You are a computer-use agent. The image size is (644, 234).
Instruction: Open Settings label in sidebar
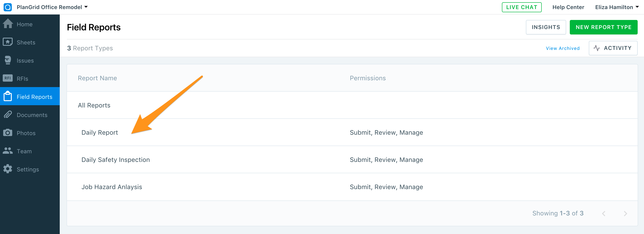[x=28, y=169]
